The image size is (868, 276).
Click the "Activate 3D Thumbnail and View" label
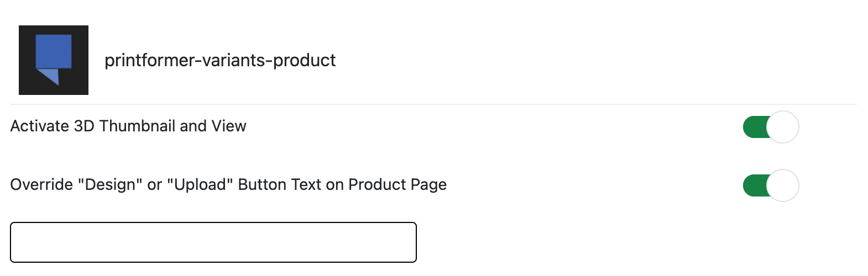click(128, 126)
